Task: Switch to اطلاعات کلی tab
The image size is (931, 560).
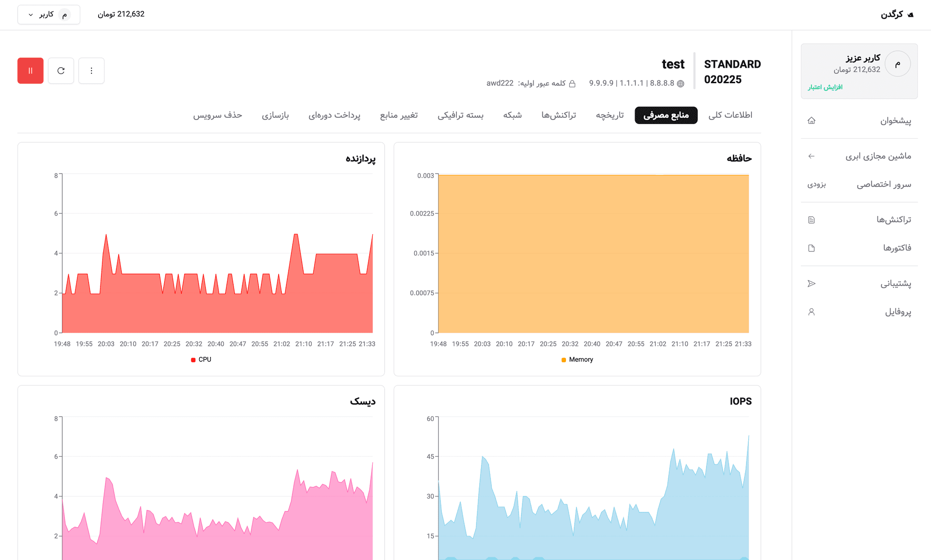Action: tap(731, 115)
